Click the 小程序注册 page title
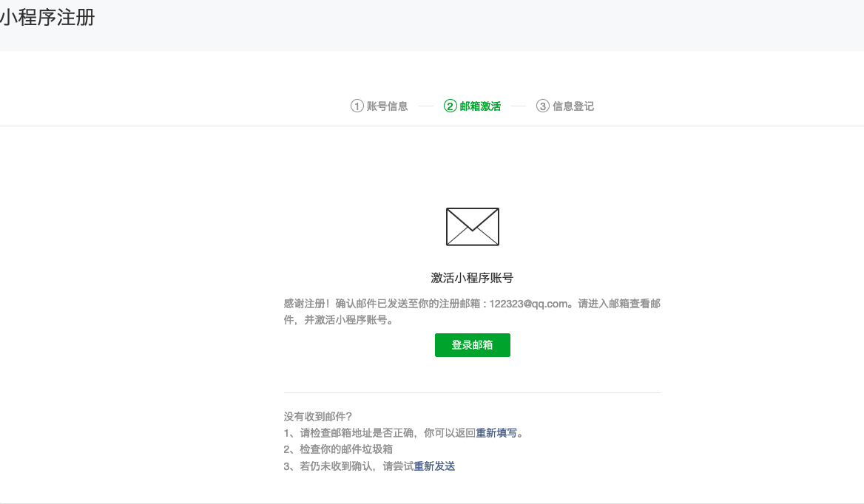 pyautogui.click(x=47, y=18)
